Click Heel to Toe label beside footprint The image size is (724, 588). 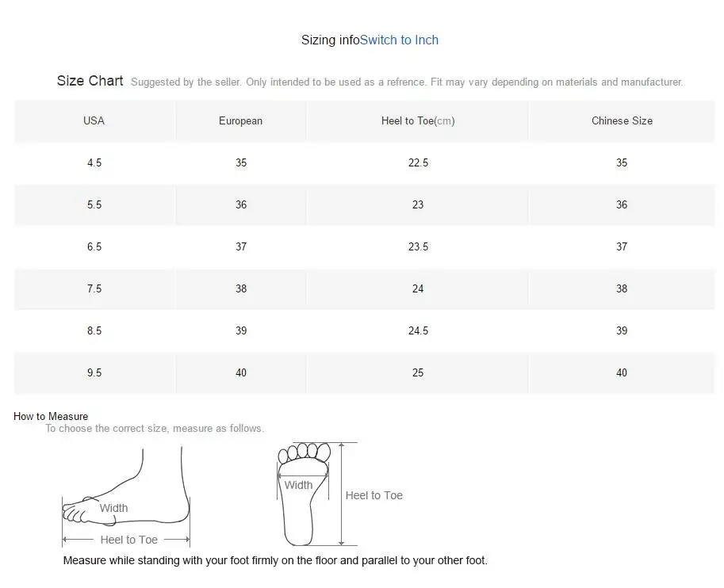[x=373, y=496]
